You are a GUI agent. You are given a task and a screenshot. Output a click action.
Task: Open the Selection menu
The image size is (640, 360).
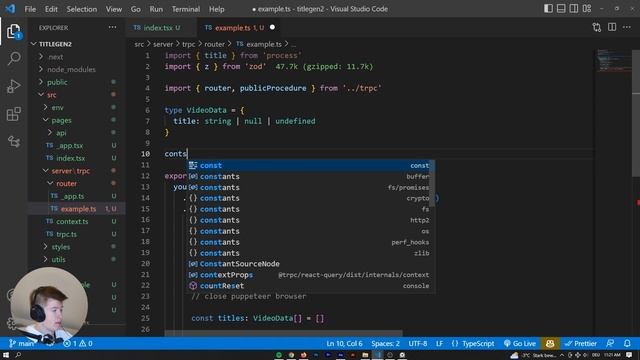82,9
